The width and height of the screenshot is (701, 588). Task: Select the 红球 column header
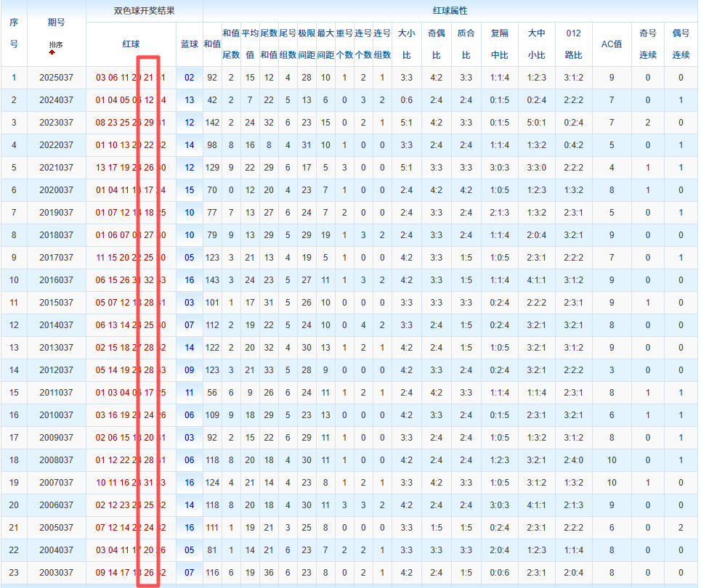(131, 44)
